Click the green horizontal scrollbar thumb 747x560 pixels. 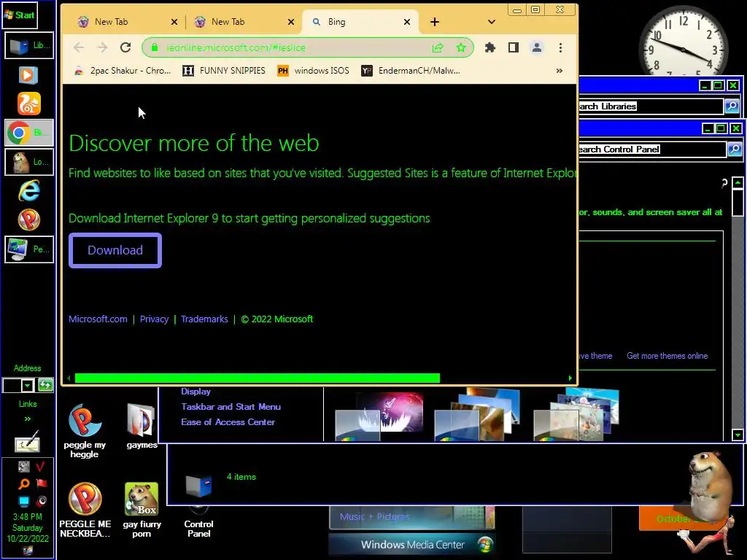258,378
